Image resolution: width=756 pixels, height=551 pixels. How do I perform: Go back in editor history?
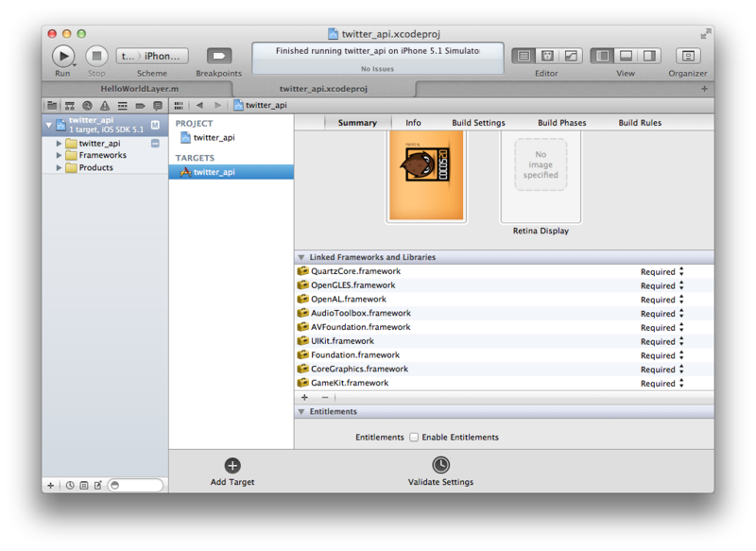coord(199,105)
